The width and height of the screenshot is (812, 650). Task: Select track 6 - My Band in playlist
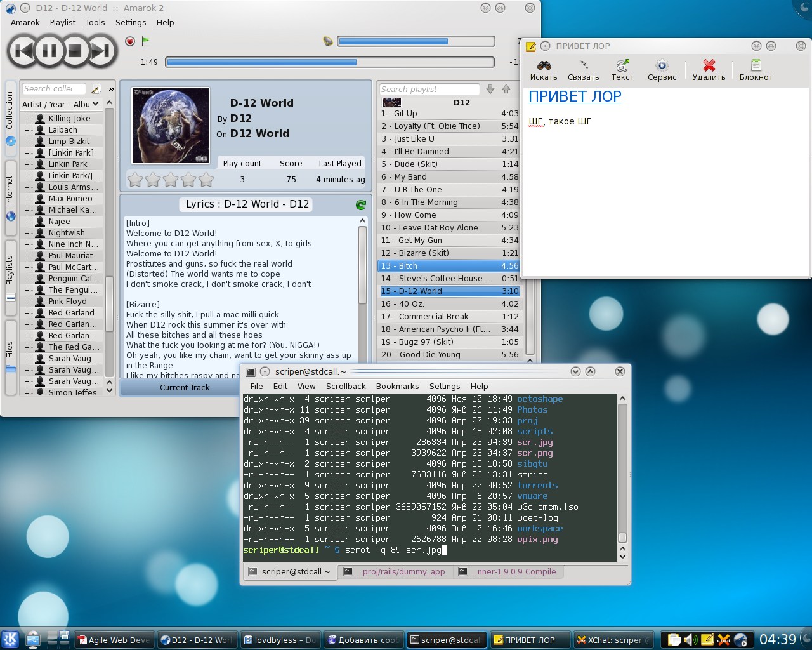tap(449, 177)
